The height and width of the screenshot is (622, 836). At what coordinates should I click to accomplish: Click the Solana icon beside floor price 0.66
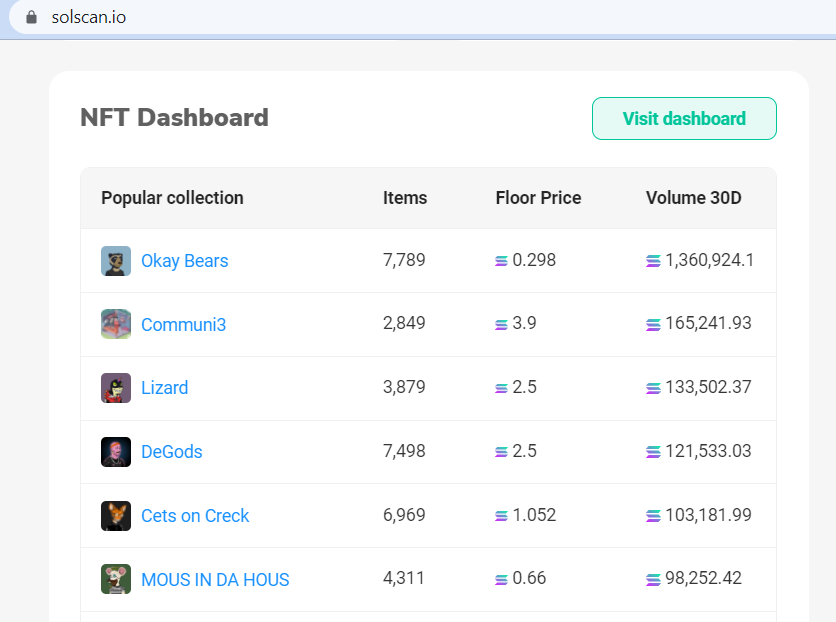[501, 579]
